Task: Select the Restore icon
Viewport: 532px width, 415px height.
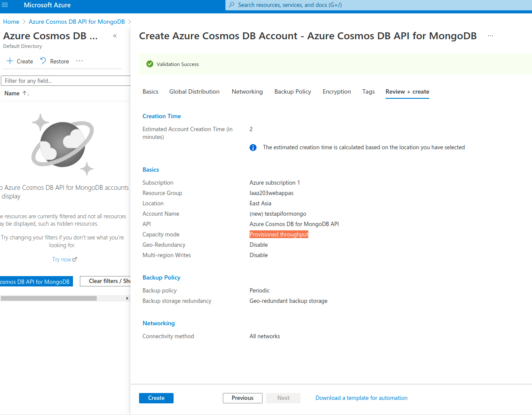Action: tap(44, 61)
